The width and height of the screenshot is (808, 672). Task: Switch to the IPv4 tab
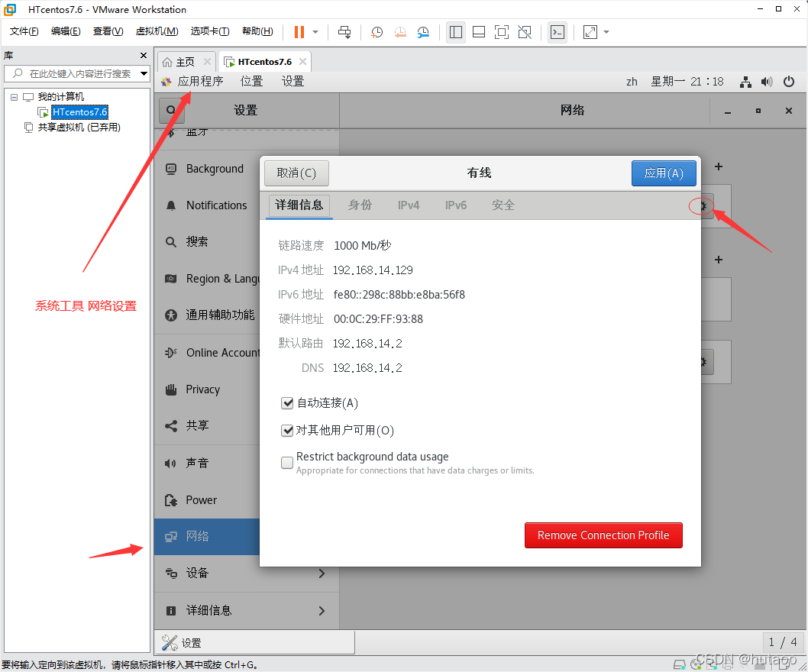(x=409, y=205)
